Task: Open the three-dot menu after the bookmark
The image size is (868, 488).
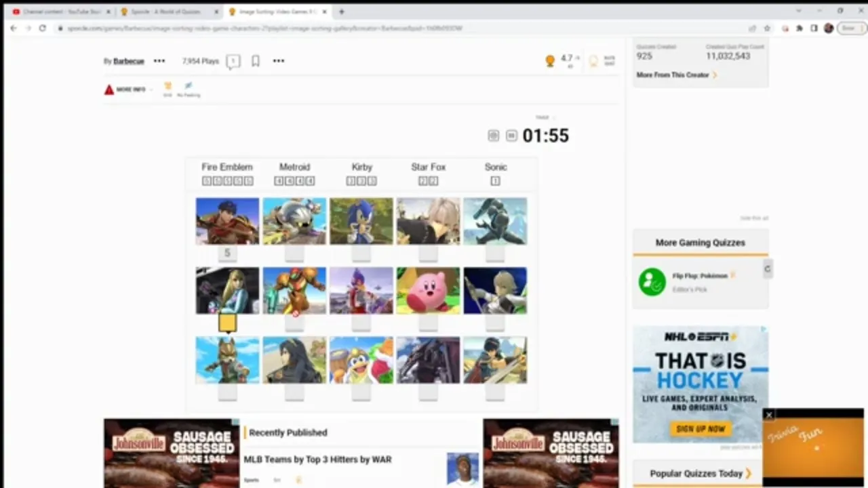Action: pyautogui.click(x=279, y=61)
